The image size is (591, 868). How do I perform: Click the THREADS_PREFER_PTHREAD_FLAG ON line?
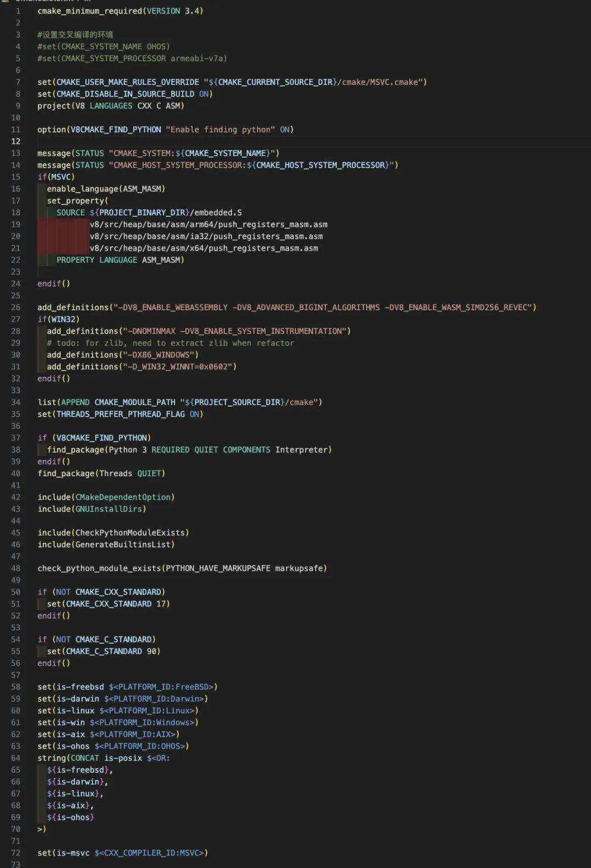point(120,414)
